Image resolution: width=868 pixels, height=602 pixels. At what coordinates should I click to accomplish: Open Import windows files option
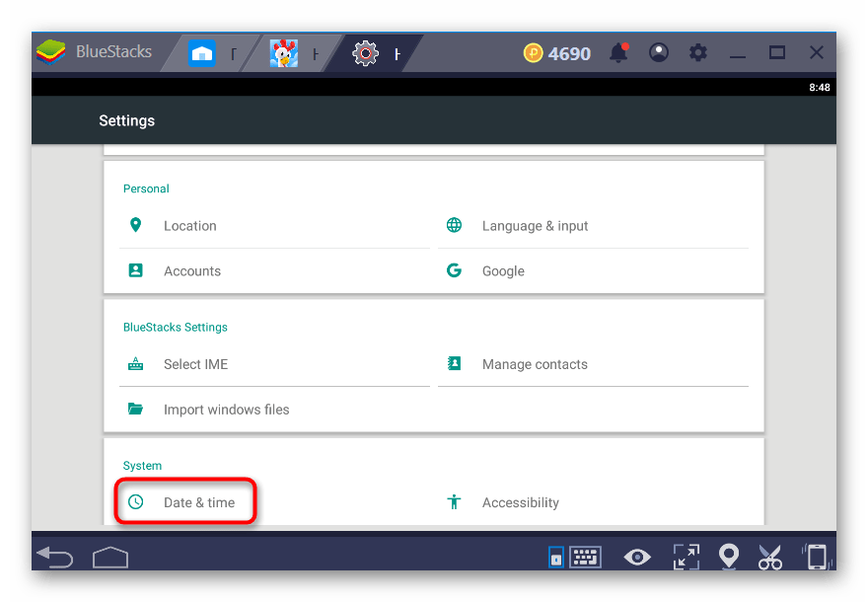226,410
